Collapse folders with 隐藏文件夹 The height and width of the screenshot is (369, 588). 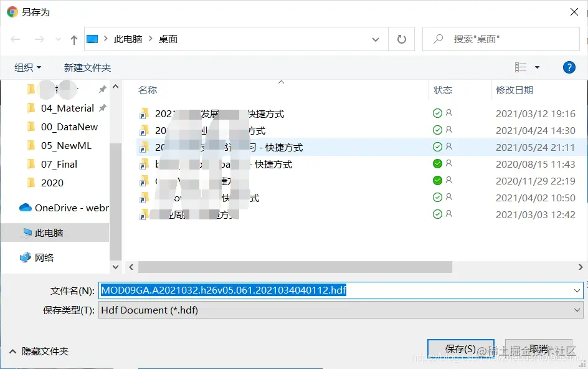(39, 352)
